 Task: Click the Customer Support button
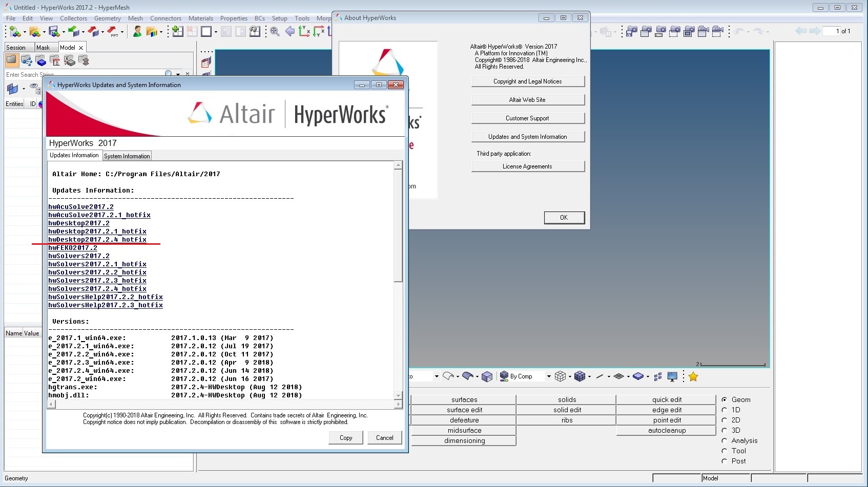tap(528, 118)
